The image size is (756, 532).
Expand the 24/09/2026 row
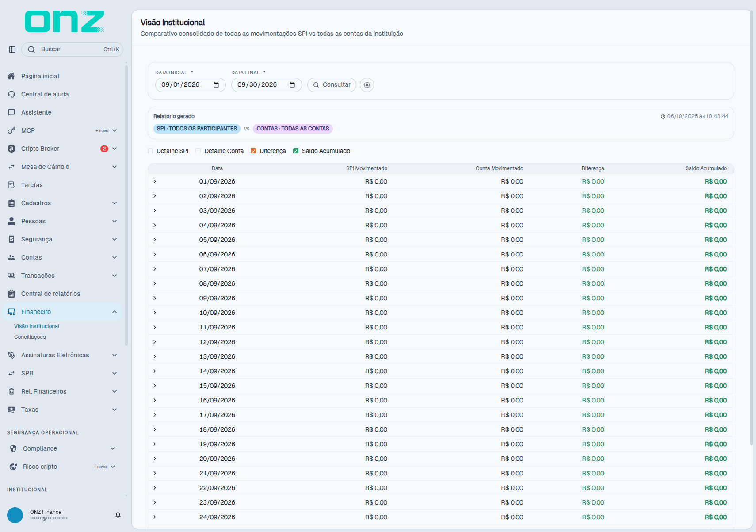[x=155, y=517]
